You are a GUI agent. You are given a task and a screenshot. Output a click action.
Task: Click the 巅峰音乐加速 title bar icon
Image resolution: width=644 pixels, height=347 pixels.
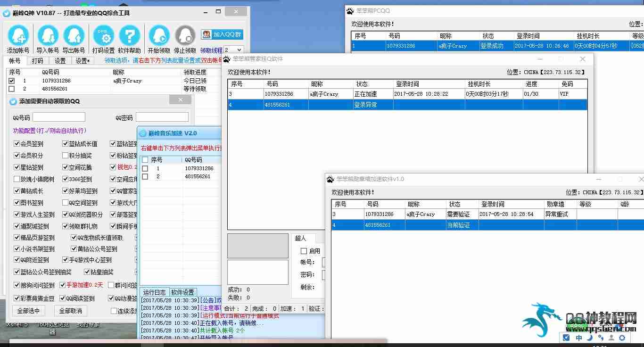143,133
